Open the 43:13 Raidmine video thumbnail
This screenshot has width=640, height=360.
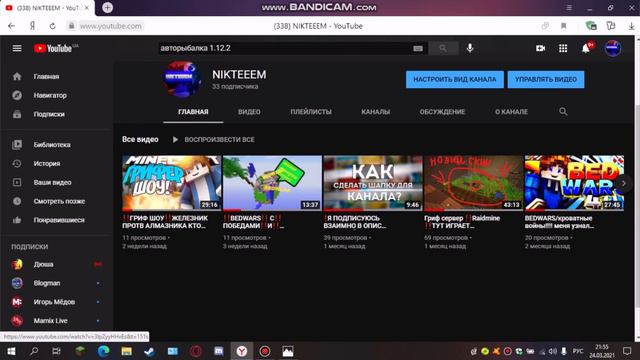pyautogui.click(x=473, y=183)
